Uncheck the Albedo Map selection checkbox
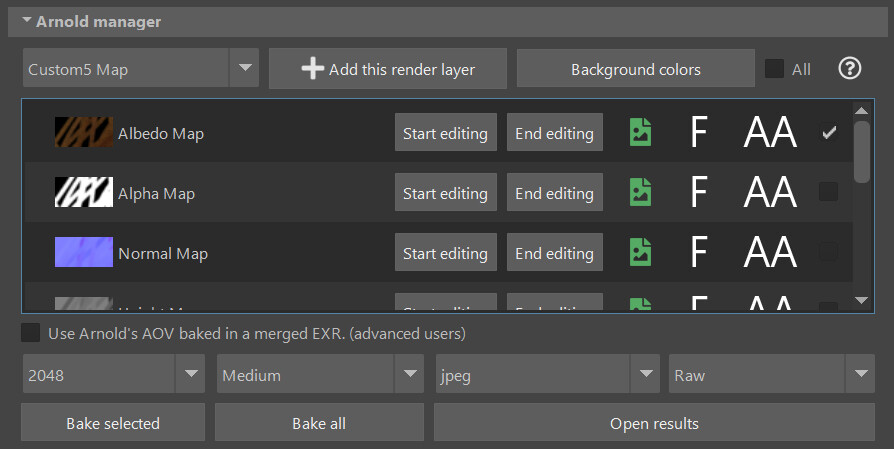 click(828, 132)
